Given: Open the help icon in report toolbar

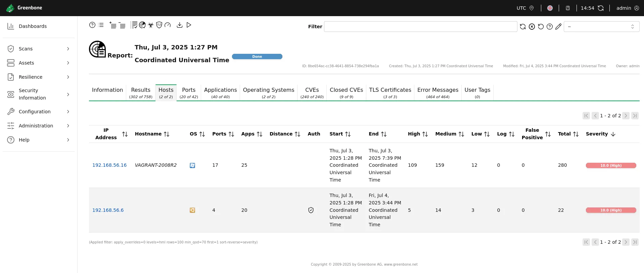Looking at the screenshot, I should [x=92, y=25].
